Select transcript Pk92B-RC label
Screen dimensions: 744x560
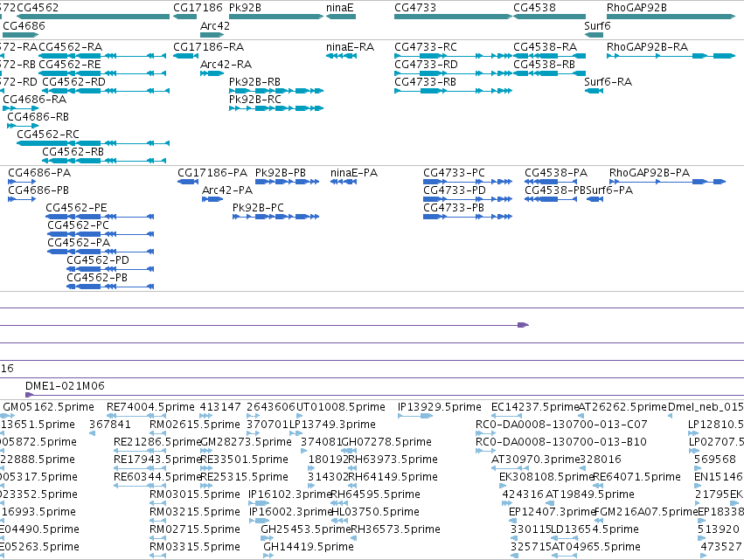pos(255,100)
